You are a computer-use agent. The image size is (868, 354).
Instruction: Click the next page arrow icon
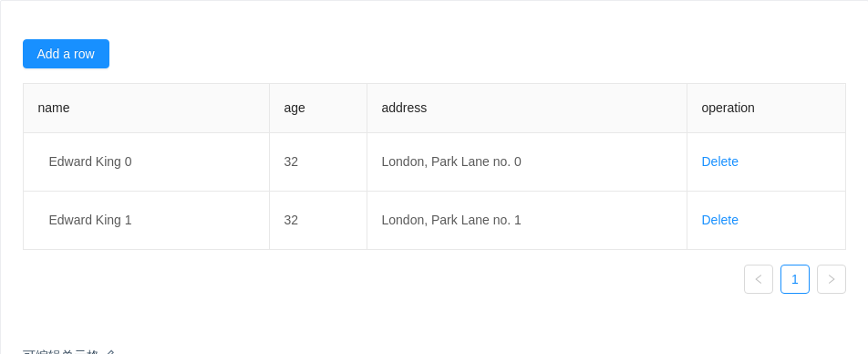pyautogui.click(x=832, y=279)
